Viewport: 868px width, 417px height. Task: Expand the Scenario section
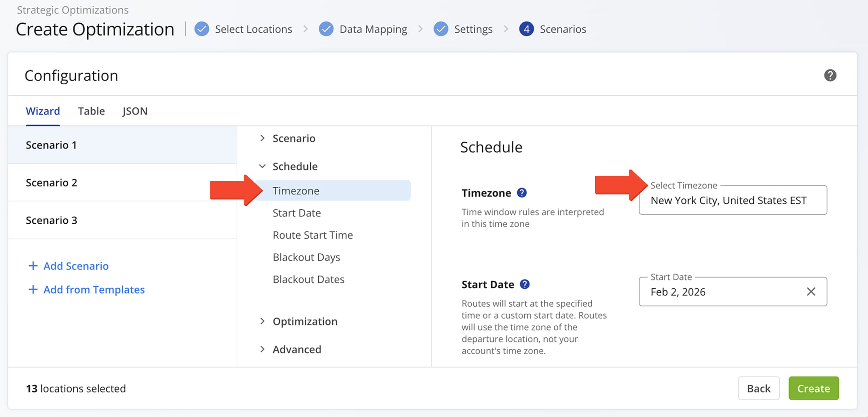(x=262, y=138)
